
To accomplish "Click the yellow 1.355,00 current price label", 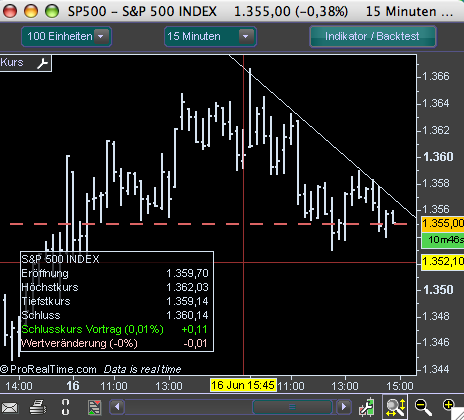I will click(x=442, y=223).
